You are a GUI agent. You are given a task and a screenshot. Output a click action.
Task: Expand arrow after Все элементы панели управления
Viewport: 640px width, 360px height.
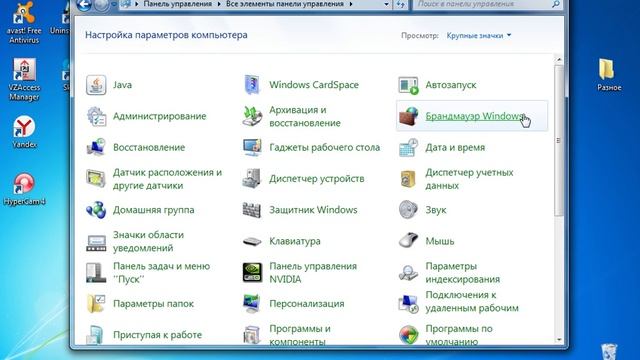point(351,4)
